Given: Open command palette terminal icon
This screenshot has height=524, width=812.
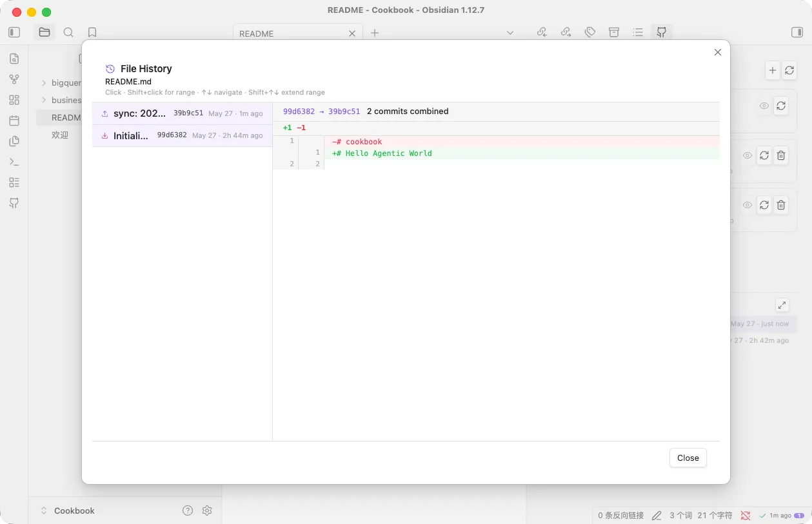Looking at the screenshot, I should click(x=14, y=162).
